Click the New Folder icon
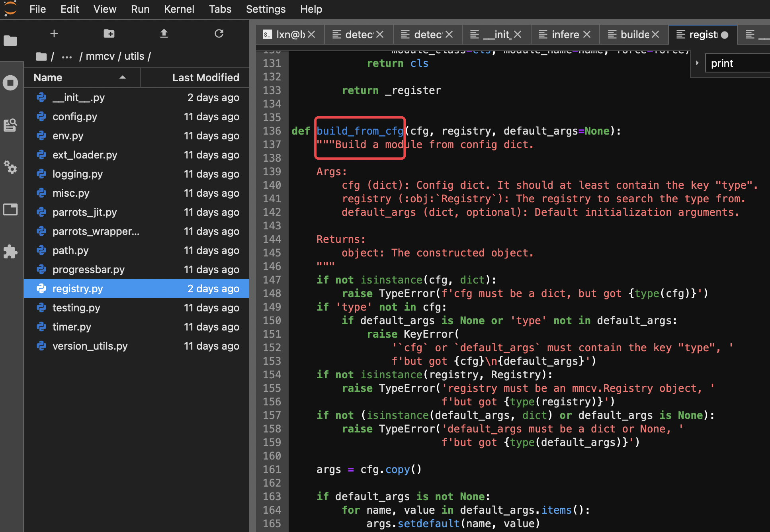Screen dimensions: 770x532 pos(109,34)
